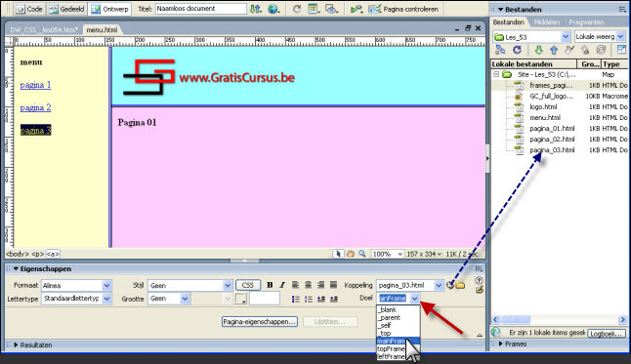
Task: Choose _blank from the Doel list
Action: [387, 309]
